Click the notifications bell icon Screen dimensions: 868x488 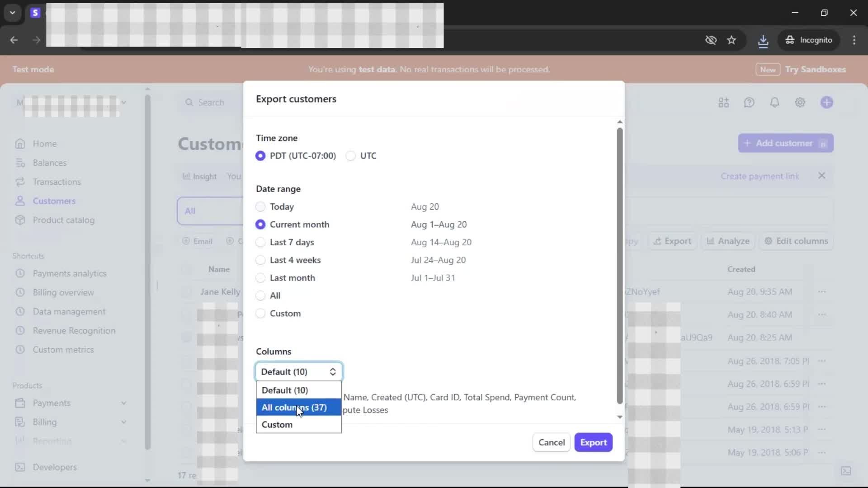point(774,103)
